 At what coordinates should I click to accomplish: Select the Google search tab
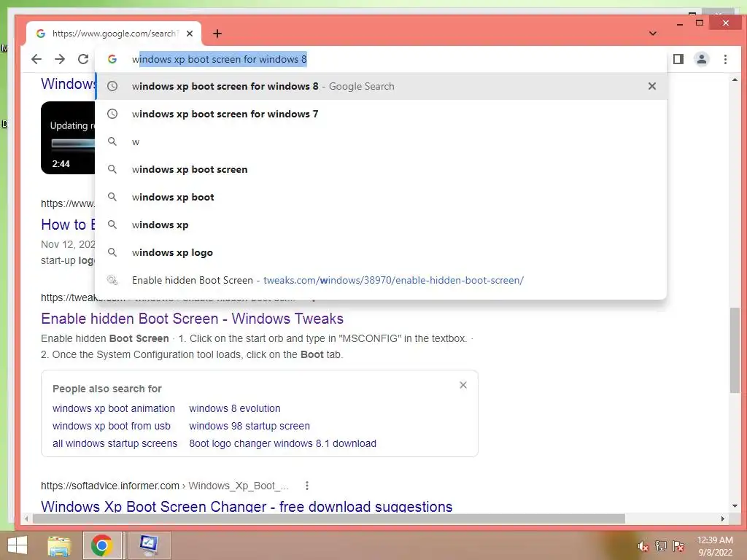tap(113, 34)
